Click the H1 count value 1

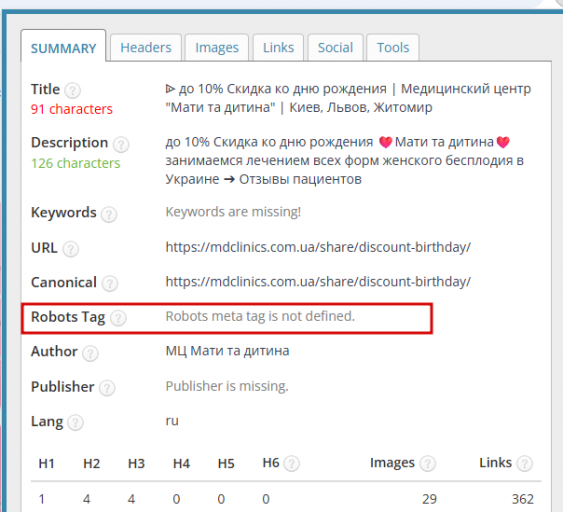pyautogui.click(x=42, y=499)
